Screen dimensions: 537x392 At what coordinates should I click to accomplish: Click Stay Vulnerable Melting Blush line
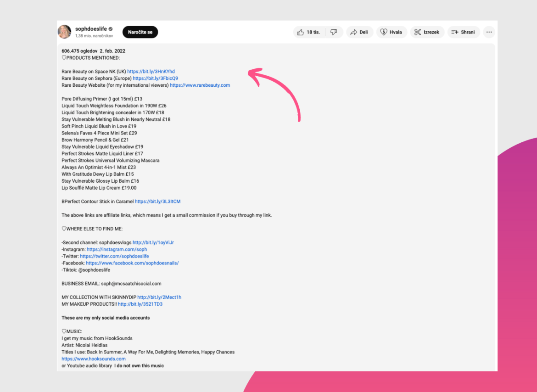tap(116, 119)
